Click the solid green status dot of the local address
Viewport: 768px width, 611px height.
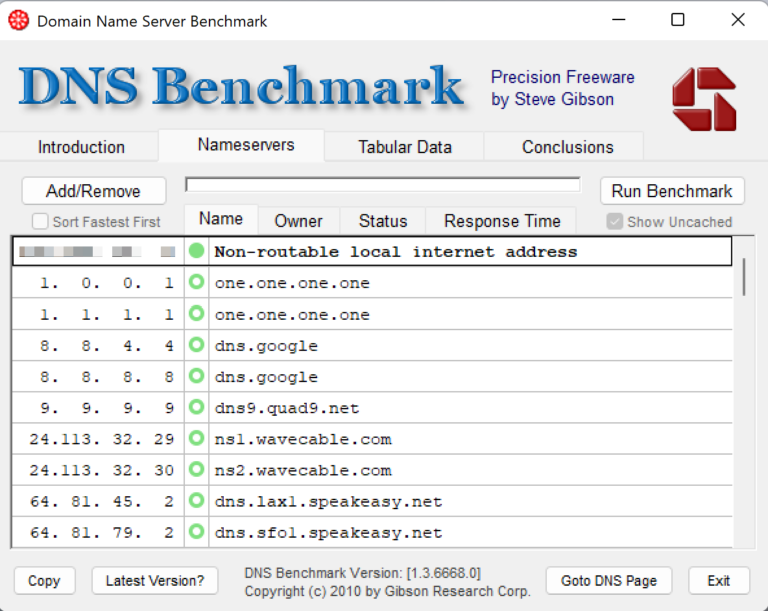(x=196, y=251)
